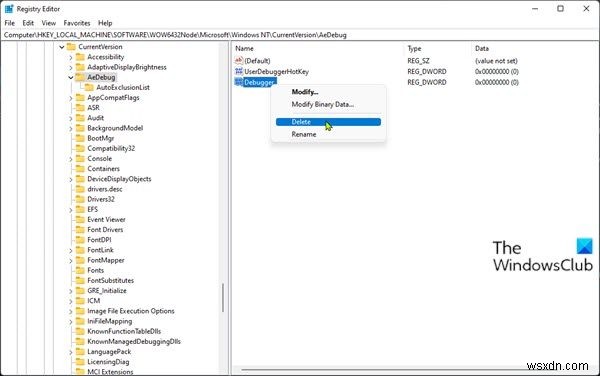Screen dimensions: 600x376
Task: Select the IniFileMapping key
Action: (x=109, y=321)
